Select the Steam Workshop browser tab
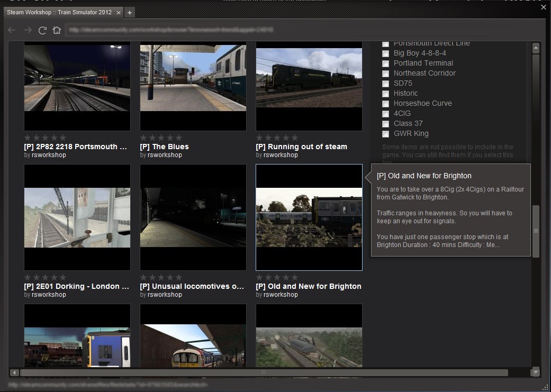This screenshot has width=551, height=392. pyautogui.click(x=59, y=12)
